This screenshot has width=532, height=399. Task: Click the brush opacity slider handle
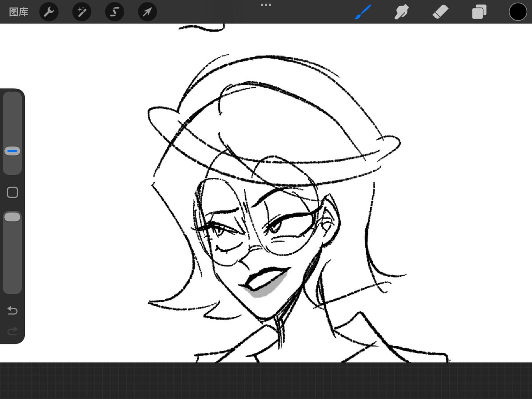coord(12,217)
